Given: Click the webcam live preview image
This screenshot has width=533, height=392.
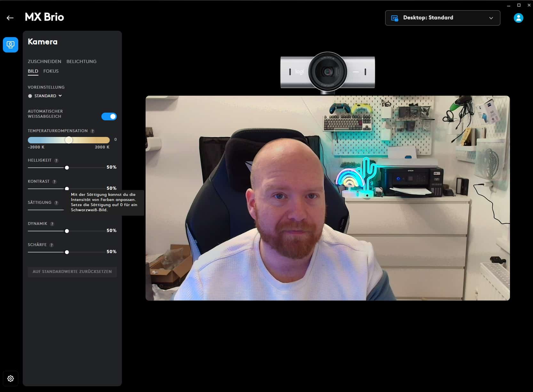Looking at the screenshot, I should [x=327, y=198].
